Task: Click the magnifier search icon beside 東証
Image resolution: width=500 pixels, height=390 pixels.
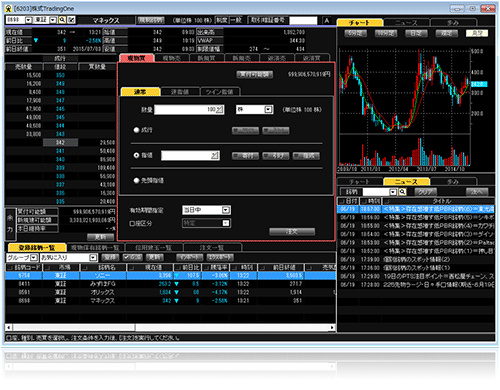Action: pyautogui.click(x=62, y=20)
